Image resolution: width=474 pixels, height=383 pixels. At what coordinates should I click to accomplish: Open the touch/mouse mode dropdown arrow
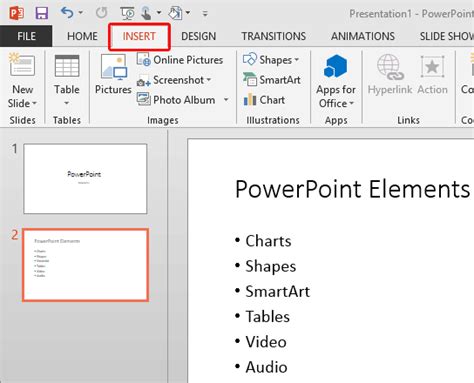[159, 13]
